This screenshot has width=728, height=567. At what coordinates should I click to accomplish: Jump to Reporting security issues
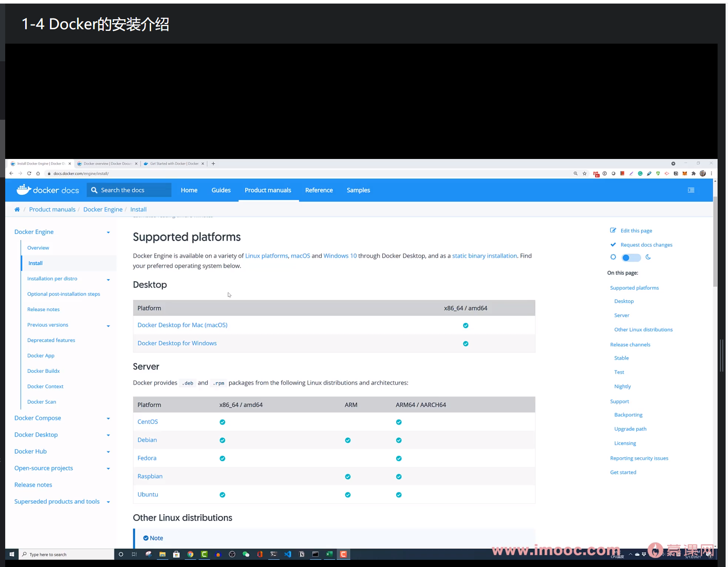[639, 458]
